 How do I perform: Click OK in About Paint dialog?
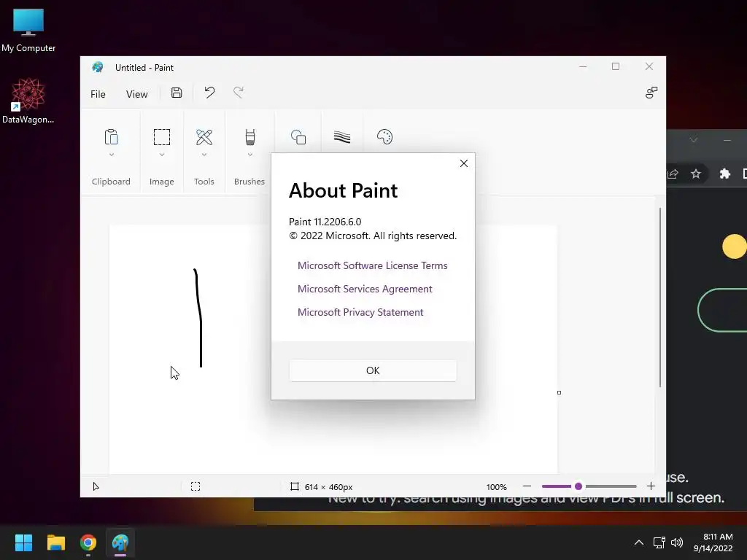point(373,370)
